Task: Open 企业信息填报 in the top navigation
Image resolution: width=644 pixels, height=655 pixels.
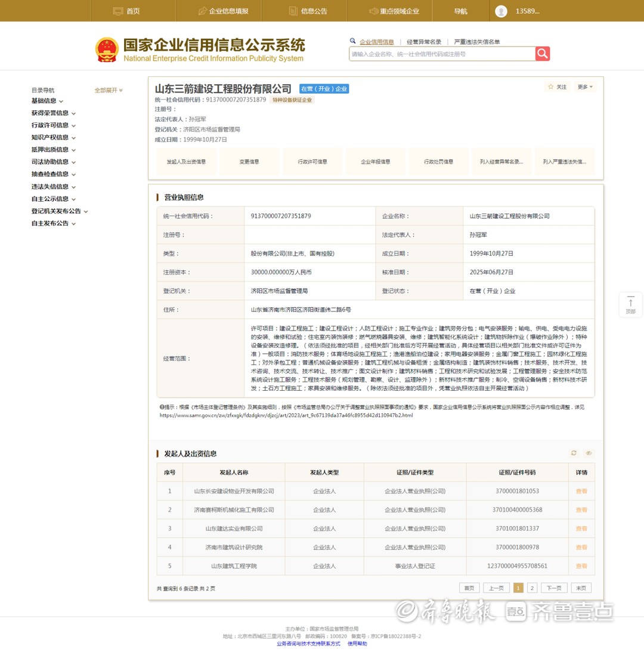Action: [224, 11]
